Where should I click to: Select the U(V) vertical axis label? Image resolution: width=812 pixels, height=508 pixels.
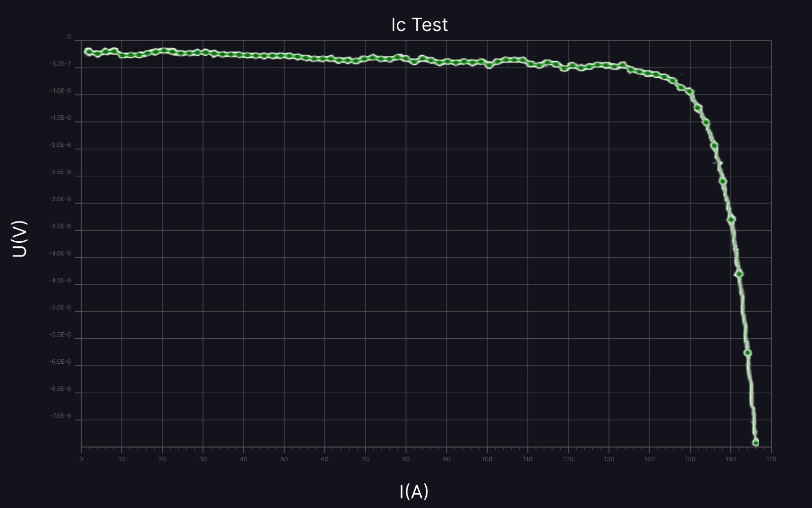point(19,239)
